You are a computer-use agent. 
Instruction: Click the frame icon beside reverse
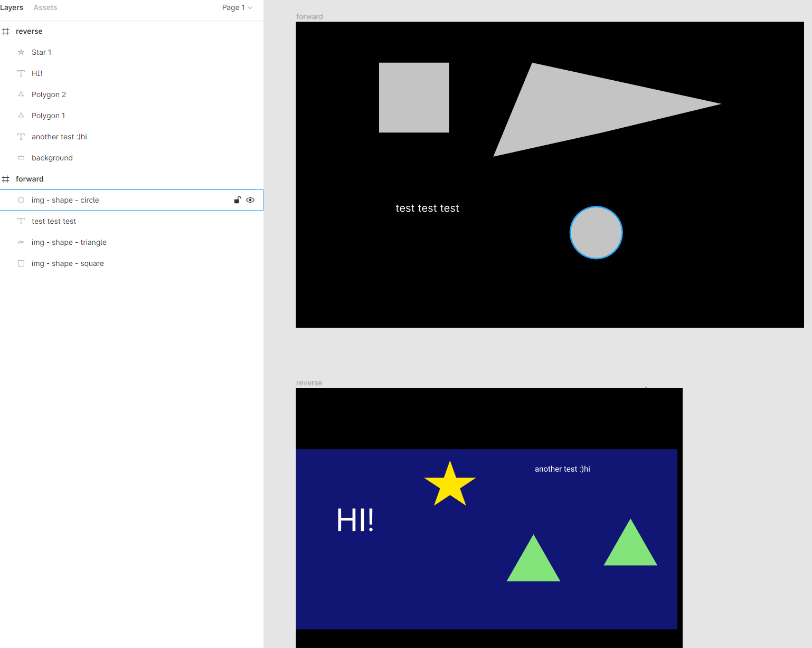pos(6,31)
